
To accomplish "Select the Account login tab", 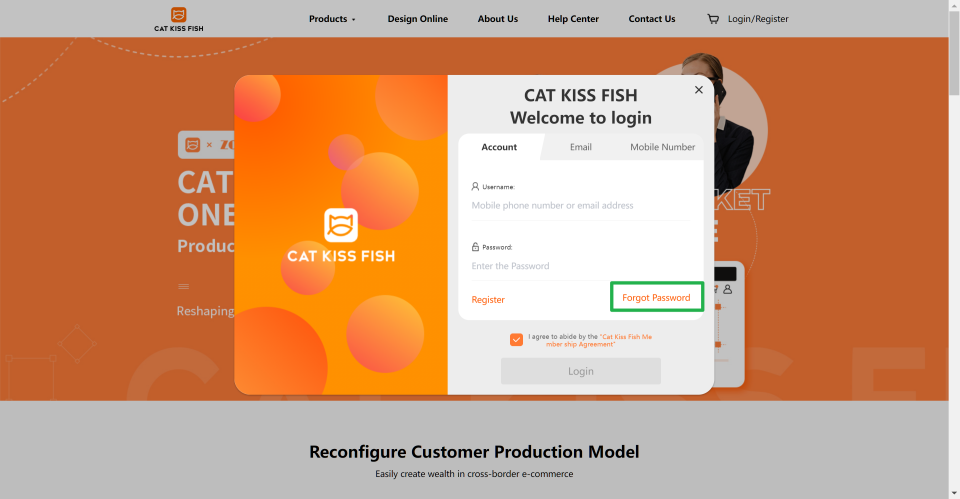I will pyautogui.click(x=499, y=147).
